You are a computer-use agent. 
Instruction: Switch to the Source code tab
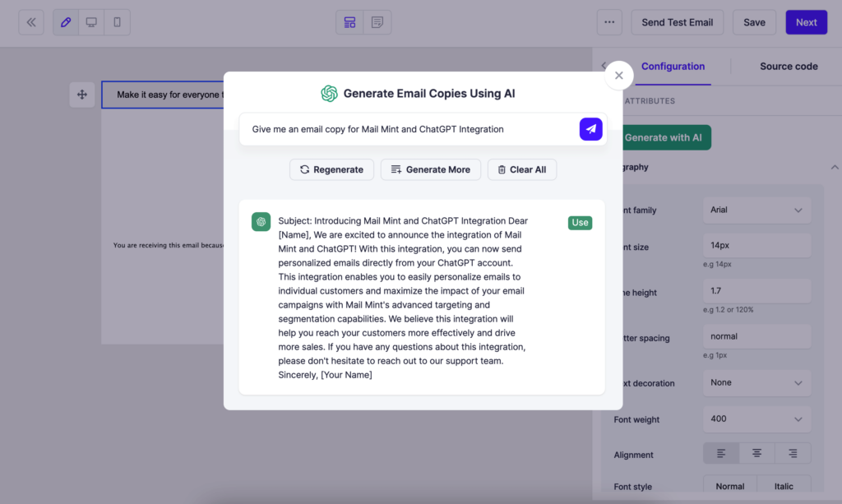tap(789, 67)
